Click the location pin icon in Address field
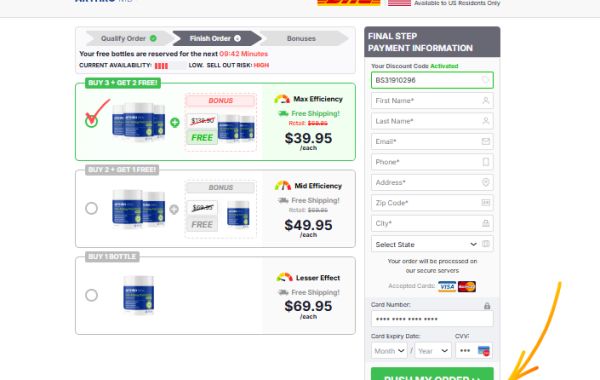 coord(485,183)
